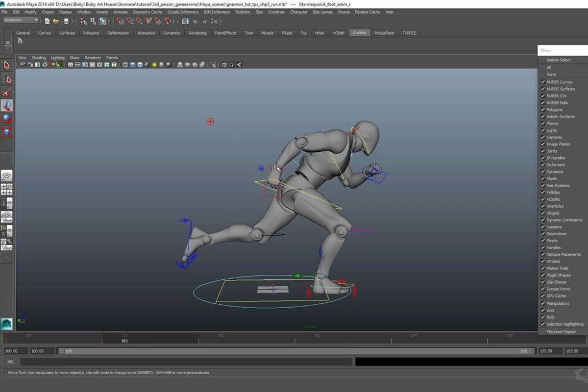Activate the Lasso Select tool
588x392 pixels.
click(7, 78)
